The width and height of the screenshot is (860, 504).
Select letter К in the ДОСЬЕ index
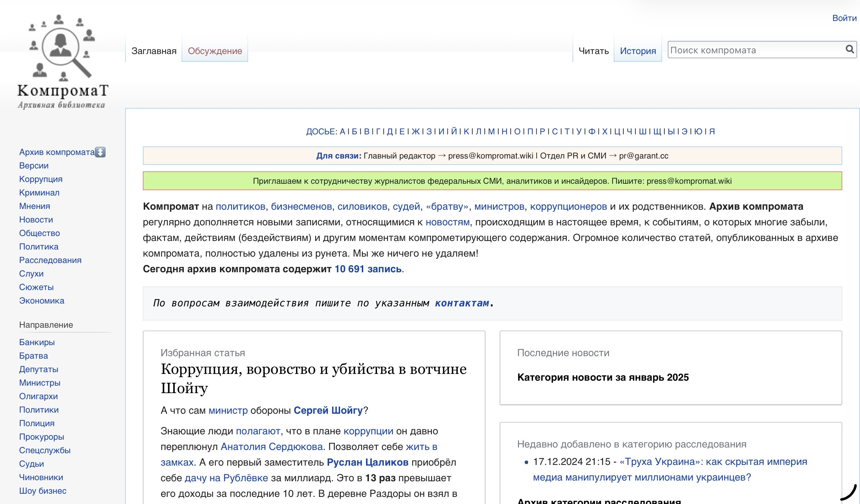467,132
